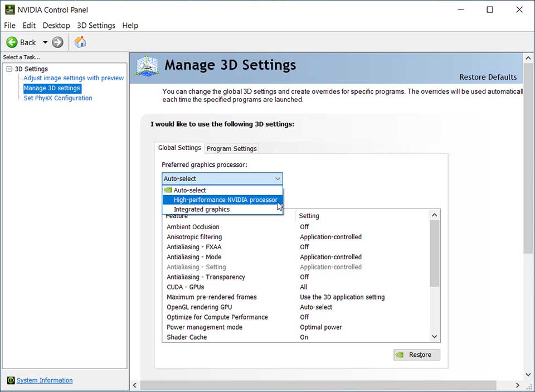
Task: Open the Edit menu
Action: coord(29,25)
